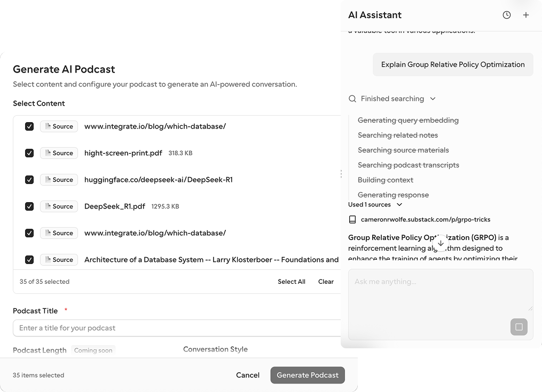This screenshot has height=392, width=542.
Task: Uncheck the huggingface.co DeepSeek-R1 source
Action: tap(29, 180)
